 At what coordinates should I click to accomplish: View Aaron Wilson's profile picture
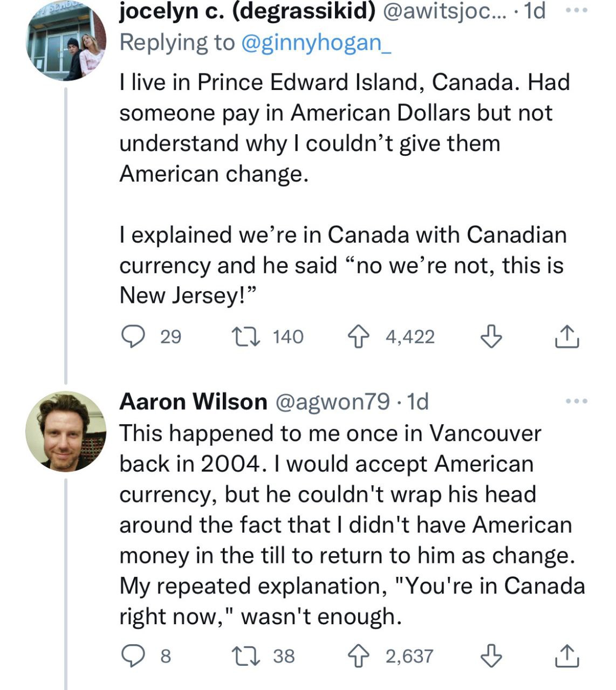tap(66, 431)
